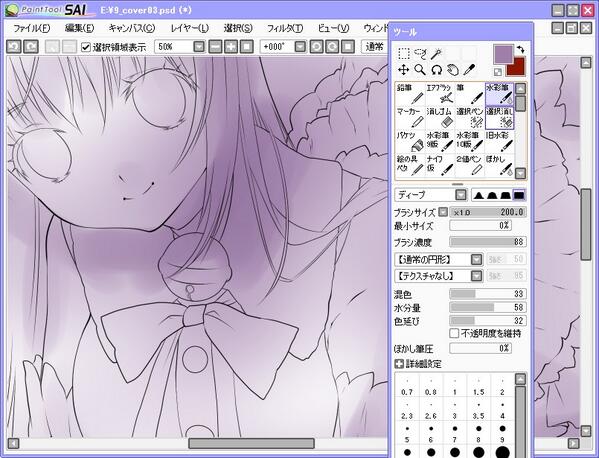Choose the 選択ペン selection pen
The image size is (599, 458).
tap(470, 118)
